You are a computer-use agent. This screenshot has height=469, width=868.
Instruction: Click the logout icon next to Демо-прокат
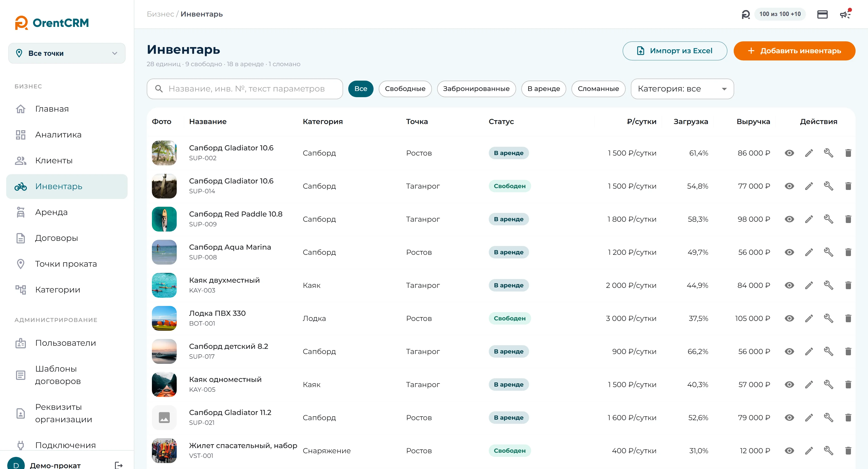point(119,465)
